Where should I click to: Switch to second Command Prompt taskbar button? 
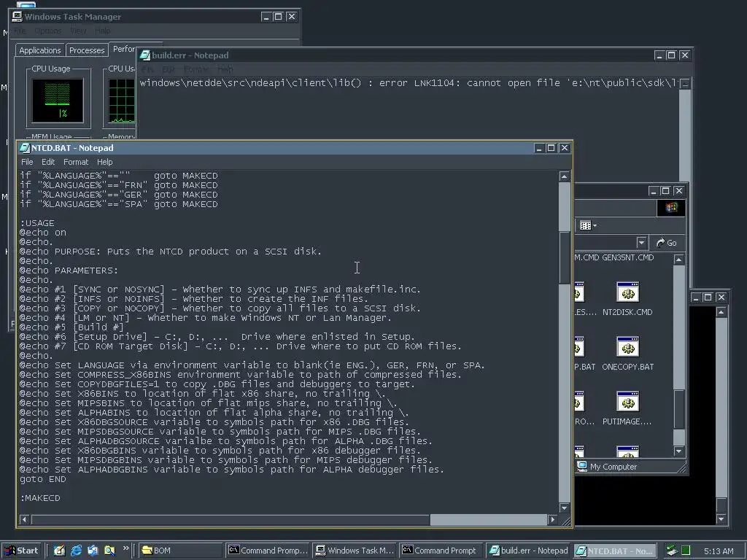click(x=441, y=551)
